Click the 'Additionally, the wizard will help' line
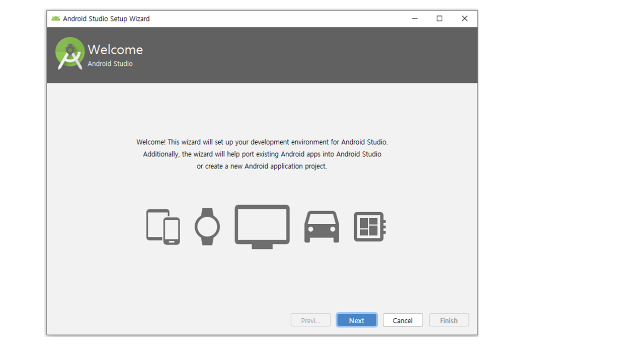Image resolution: width=644 pixels, height=362 pixels. point(262,154)
